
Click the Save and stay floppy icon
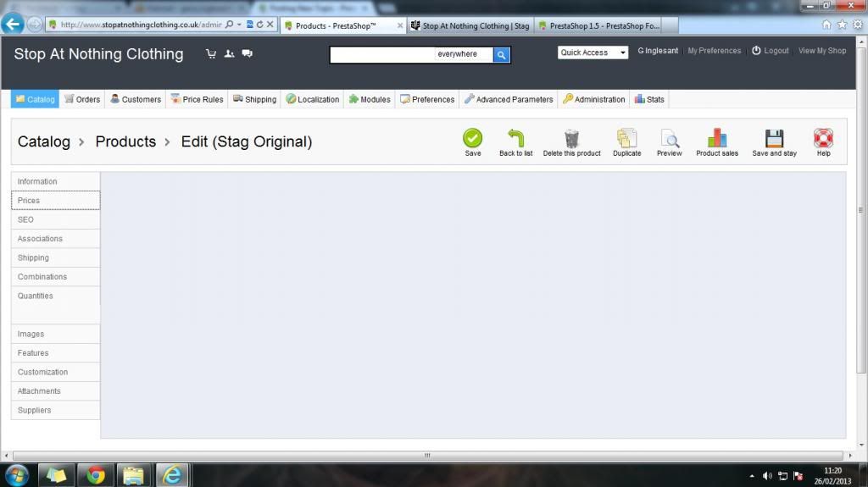(774, 138)
